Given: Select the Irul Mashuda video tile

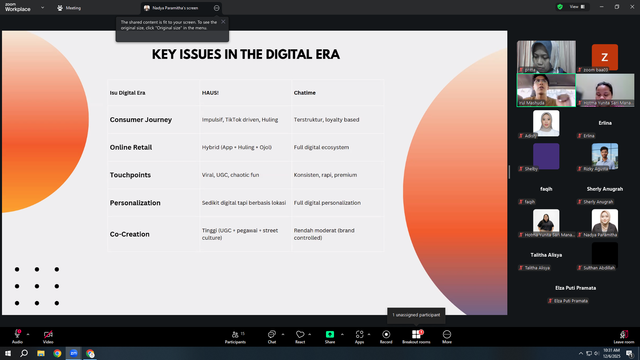Looking at the screenshot, I should (546, 90).
